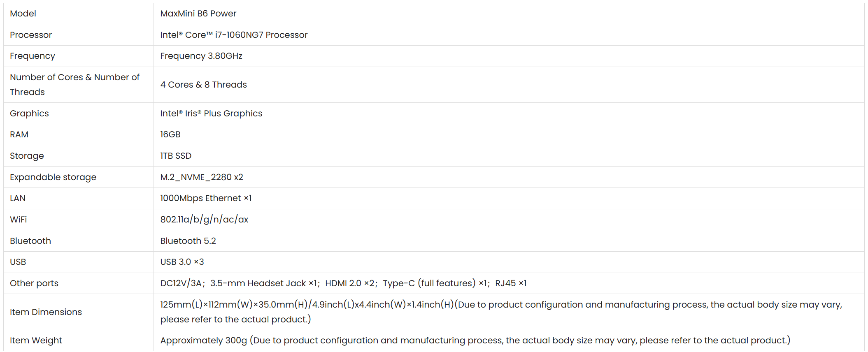Click the Model row label
Viewport: 868px width, 352px height.
coord(23,14)
